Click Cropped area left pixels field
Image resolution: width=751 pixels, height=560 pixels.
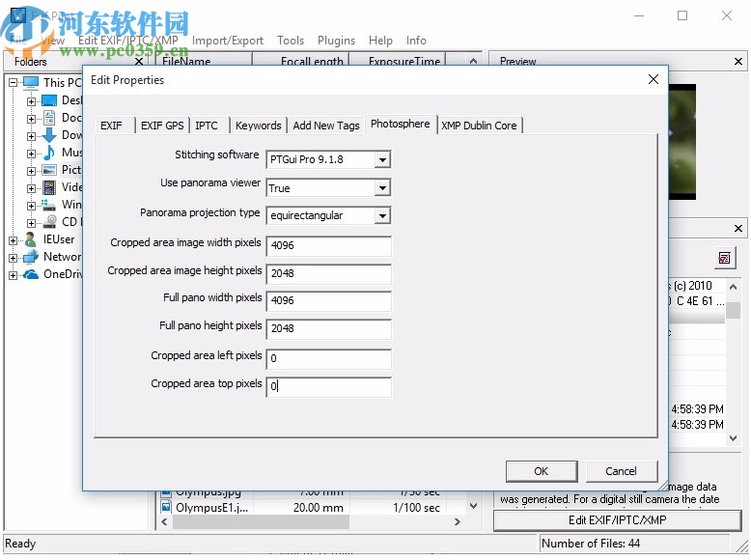click(328, 358)
